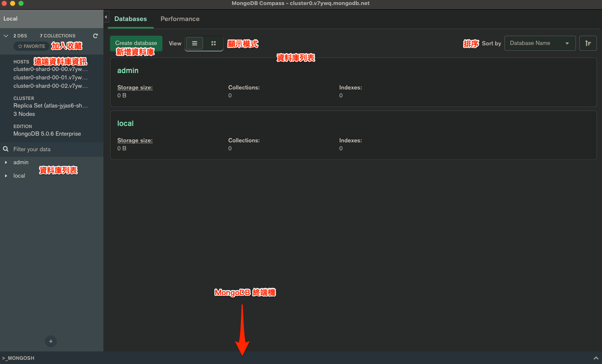Click the plus icon to create database

pyautogui.click(x=51, y=341)
